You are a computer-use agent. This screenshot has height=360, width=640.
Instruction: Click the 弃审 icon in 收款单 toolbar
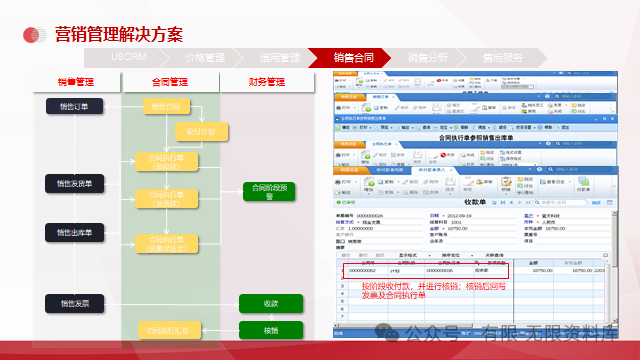[x=479, y=182]
